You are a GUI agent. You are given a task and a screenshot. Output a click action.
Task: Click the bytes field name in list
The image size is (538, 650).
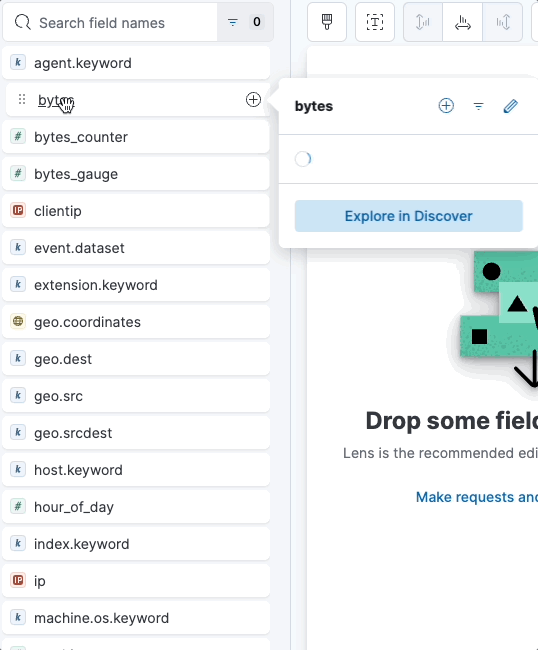(x=56, y=100)
